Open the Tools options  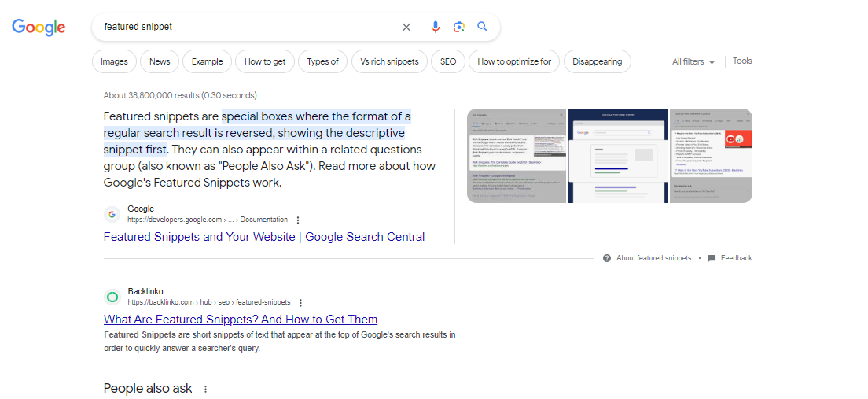tap(742, 61)
